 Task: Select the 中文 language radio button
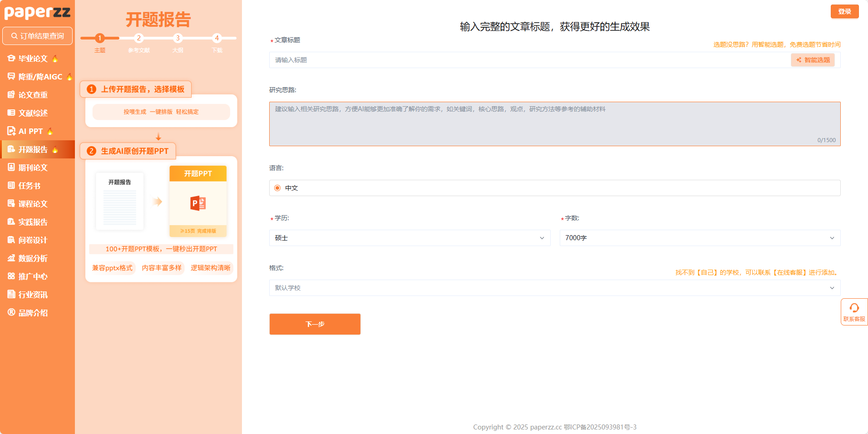click(x=277, y=188)
